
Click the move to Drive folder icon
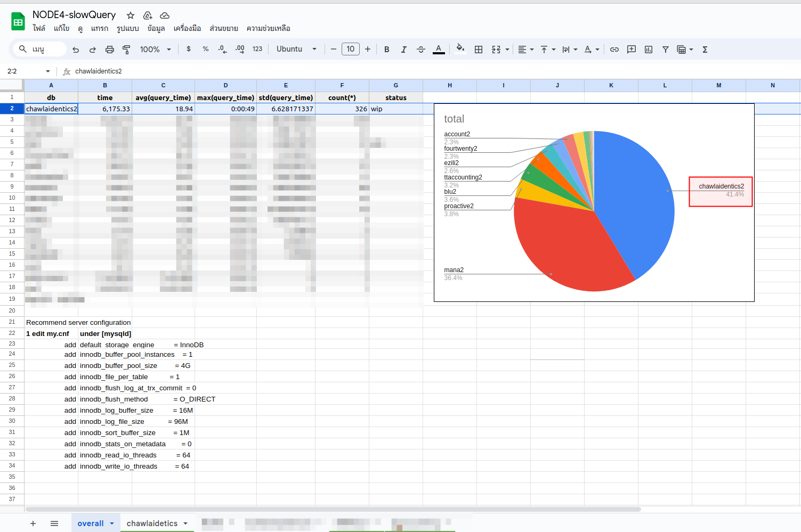(x=148, y=15)
